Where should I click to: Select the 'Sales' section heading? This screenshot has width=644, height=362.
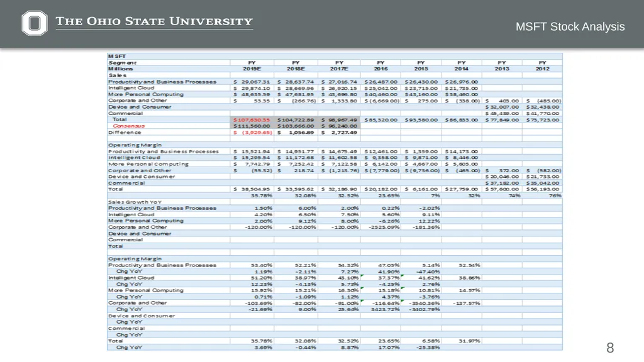click(117, 75)
